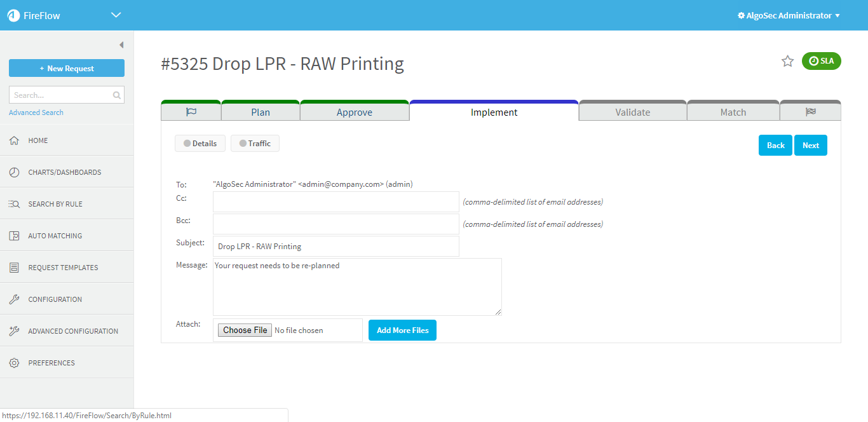Click the Auto Matching icon
This screenshot has height=422, width=868.
click(14, 236)
